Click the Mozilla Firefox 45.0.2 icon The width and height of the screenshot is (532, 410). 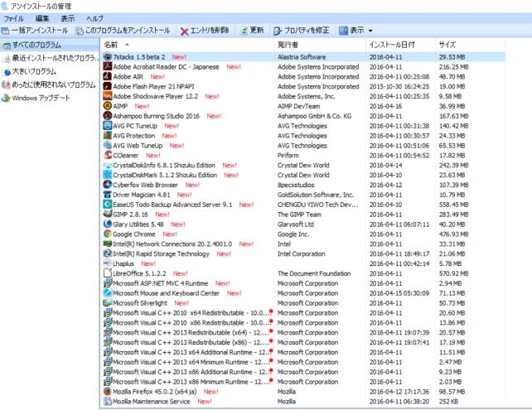click(107, 391)
